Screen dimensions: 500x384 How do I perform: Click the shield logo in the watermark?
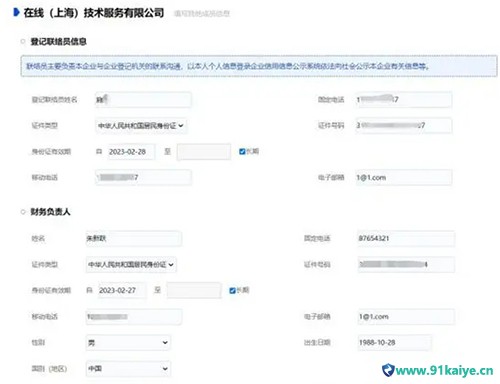388,370
